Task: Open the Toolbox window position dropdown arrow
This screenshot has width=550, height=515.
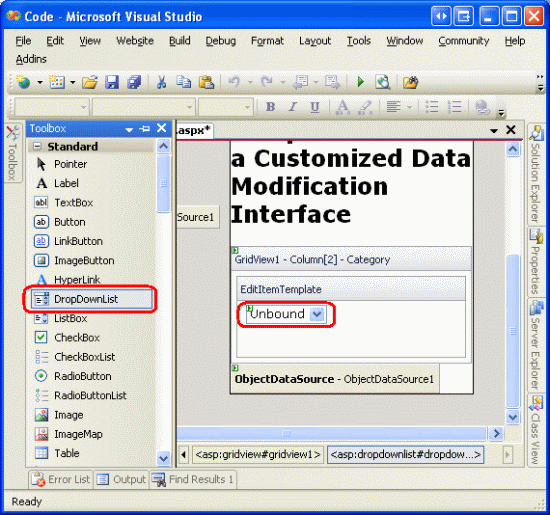Action: 129,129
